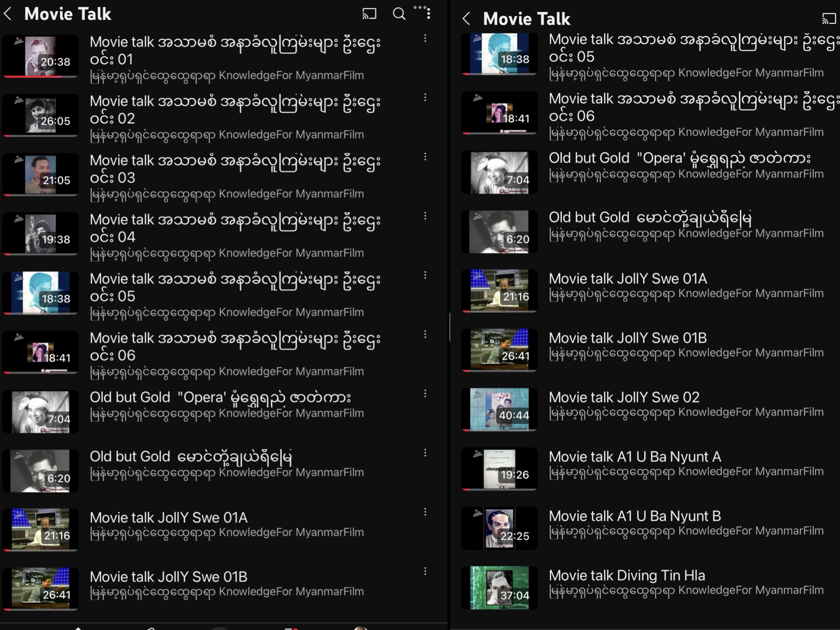Screen dimensions: 840x630
Task: Open the header three-dot overflow menu
Action: coord(428,14)
